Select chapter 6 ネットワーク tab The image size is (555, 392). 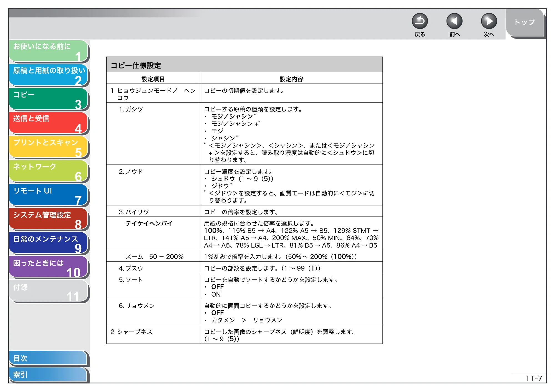(48, 171)
